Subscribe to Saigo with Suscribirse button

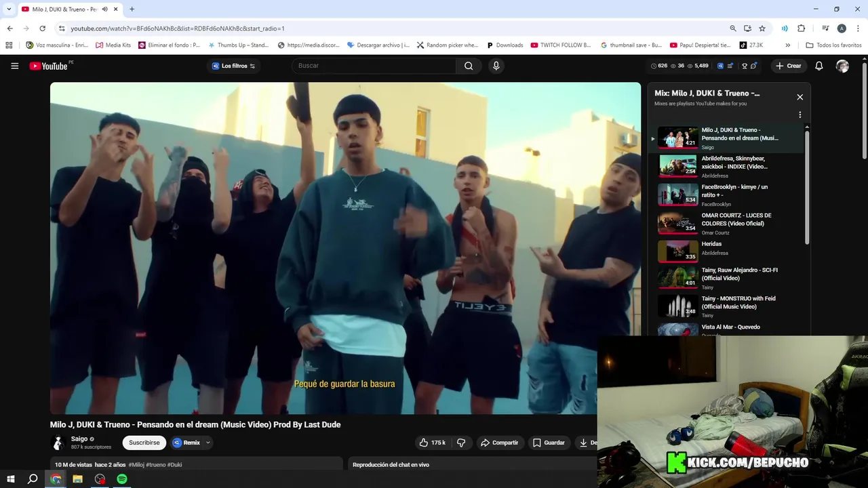pos(144,443)
